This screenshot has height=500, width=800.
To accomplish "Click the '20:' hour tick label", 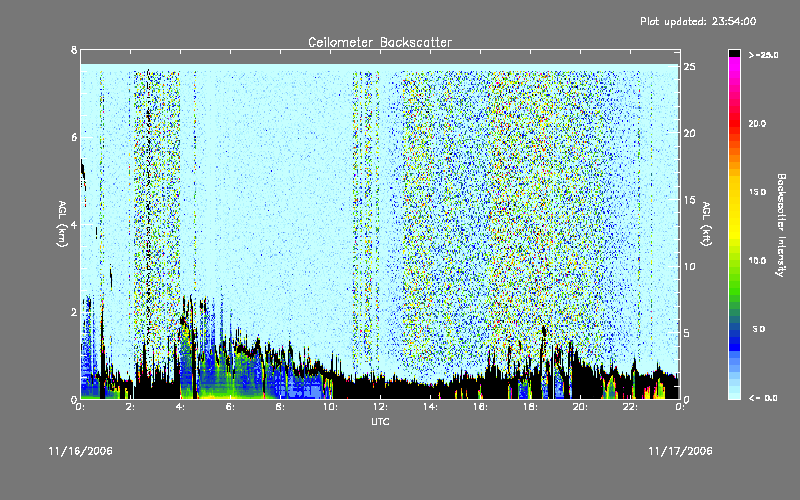I will pos(580,407).
